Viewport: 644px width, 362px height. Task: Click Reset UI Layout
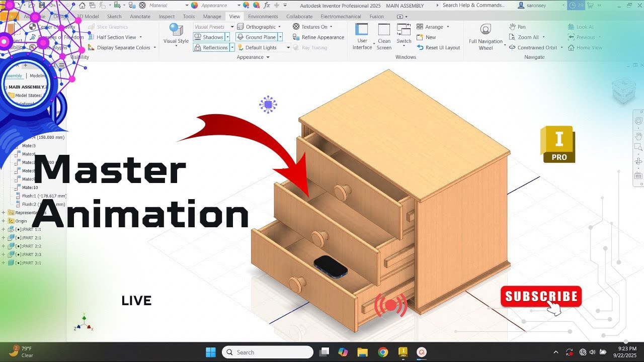click(x=438, y=48)
